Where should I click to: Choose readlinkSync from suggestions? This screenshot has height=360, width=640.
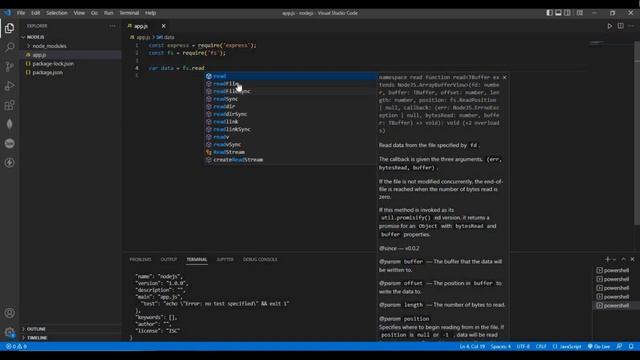[290, 129]
